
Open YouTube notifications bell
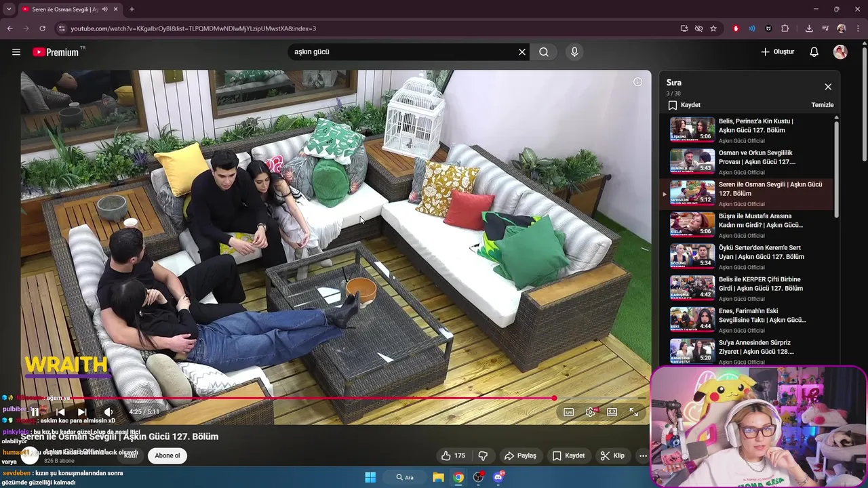pyautogui.click(x=814, y=52)
